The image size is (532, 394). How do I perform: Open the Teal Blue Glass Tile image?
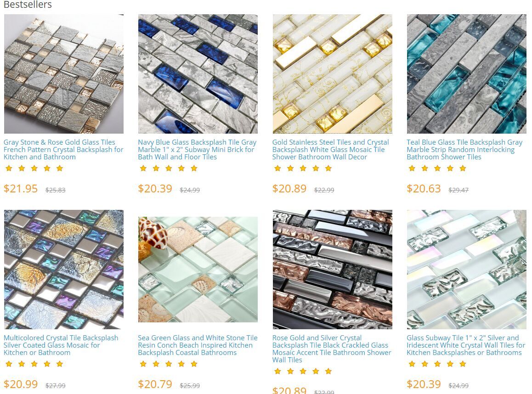click(466, 74)
